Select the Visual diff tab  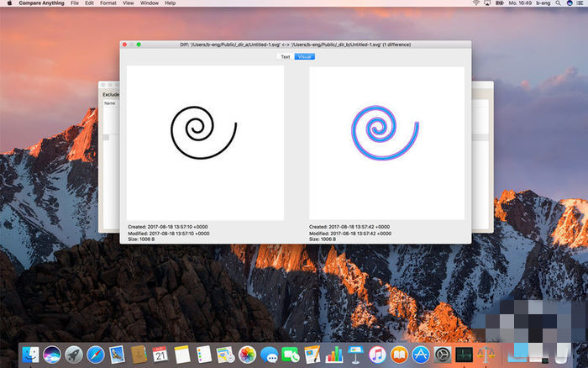point(304,56)
